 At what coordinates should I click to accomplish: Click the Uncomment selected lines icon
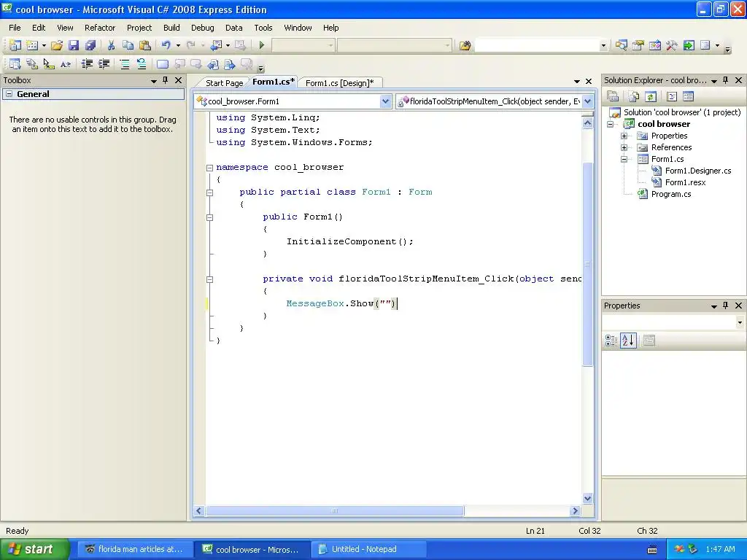point(142,64)
